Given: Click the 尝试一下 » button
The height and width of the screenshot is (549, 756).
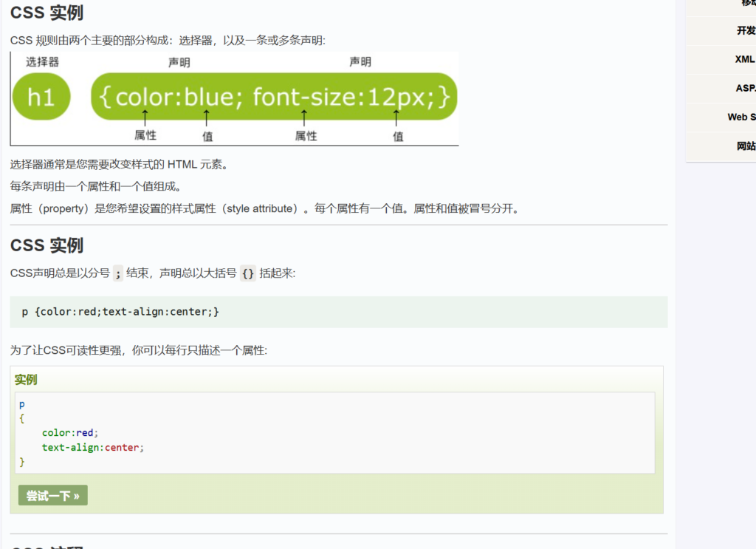Looking at the screenshot, I should point(52,496).
